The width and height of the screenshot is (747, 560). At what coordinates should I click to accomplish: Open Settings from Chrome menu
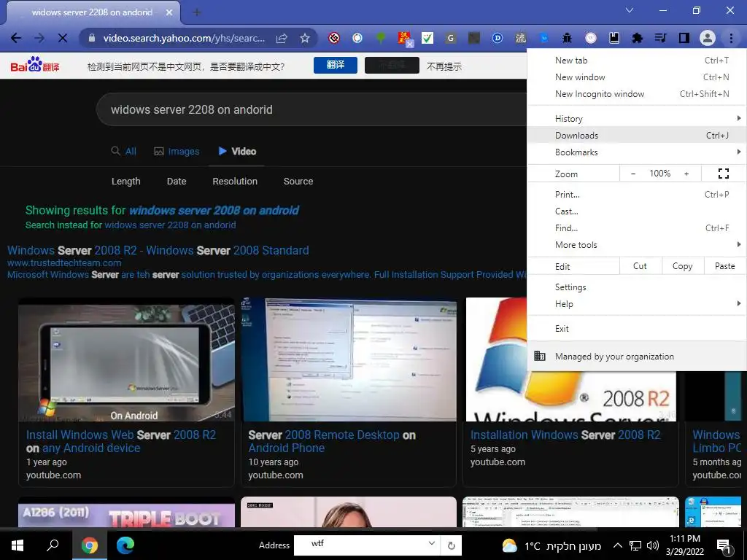[x=636, y=287]
